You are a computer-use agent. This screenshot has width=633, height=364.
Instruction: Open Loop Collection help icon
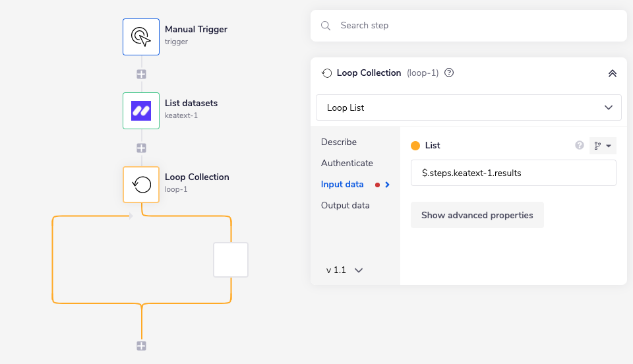click(449, 73)
